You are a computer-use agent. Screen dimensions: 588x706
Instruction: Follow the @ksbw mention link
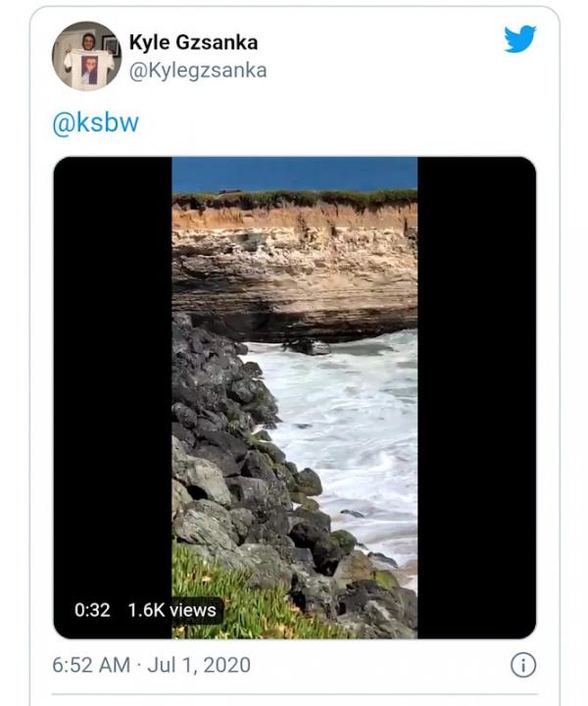[95, 124]
